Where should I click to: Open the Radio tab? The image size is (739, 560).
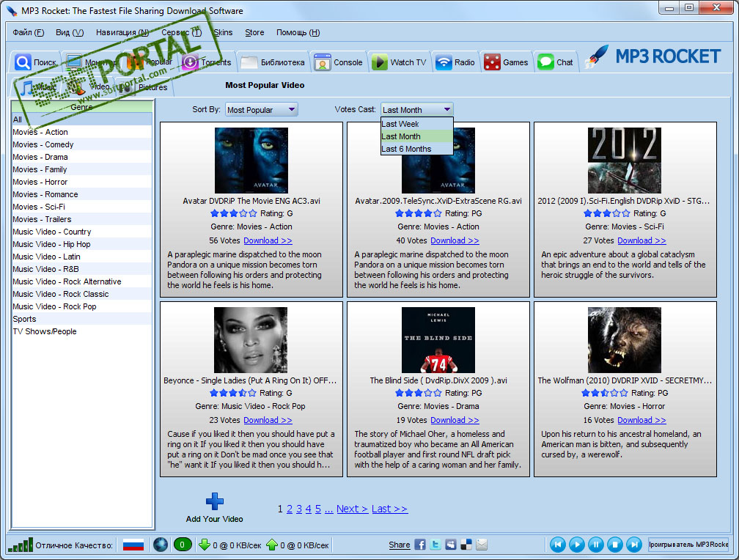point(455,62)
